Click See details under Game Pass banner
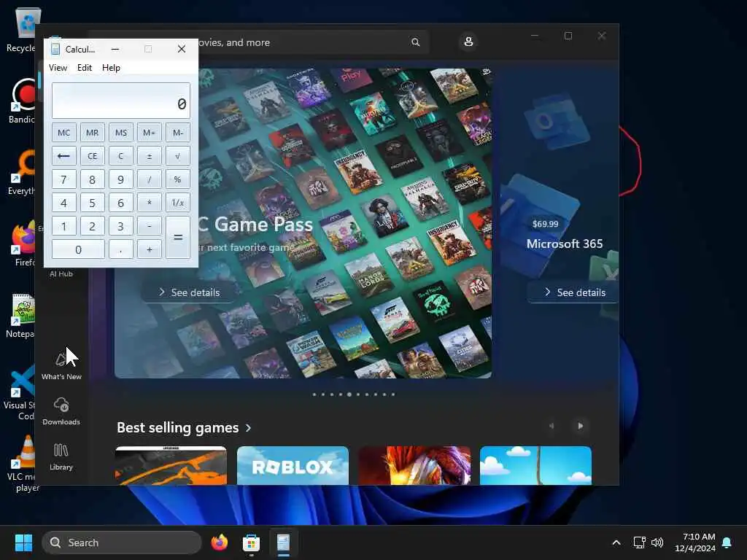 189,292
